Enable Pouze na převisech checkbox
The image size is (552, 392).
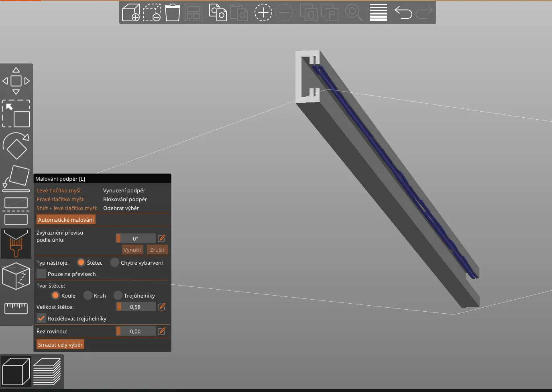point(41,274)
